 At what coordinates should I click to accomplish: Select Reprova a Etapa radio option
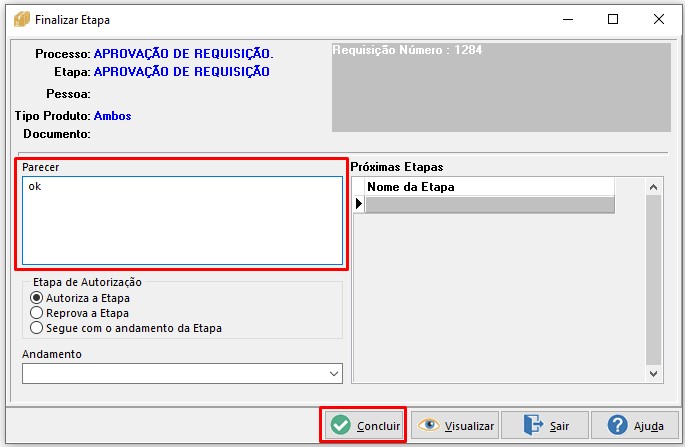80,313
